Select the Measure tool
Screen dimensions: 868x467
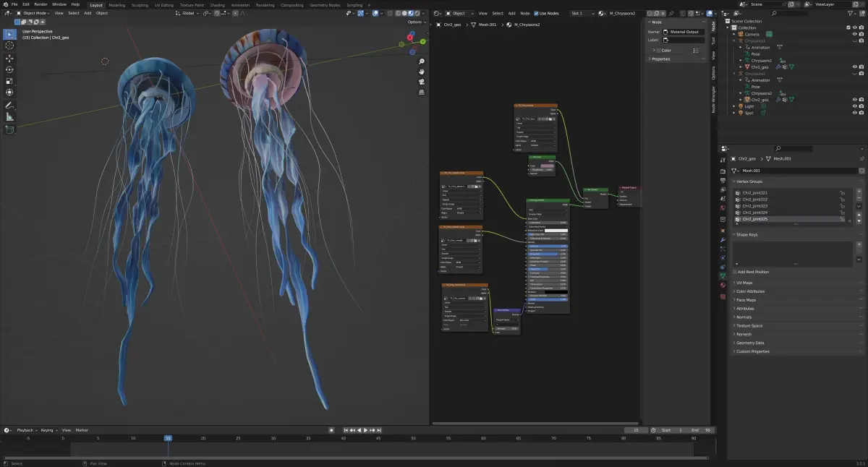10,117
